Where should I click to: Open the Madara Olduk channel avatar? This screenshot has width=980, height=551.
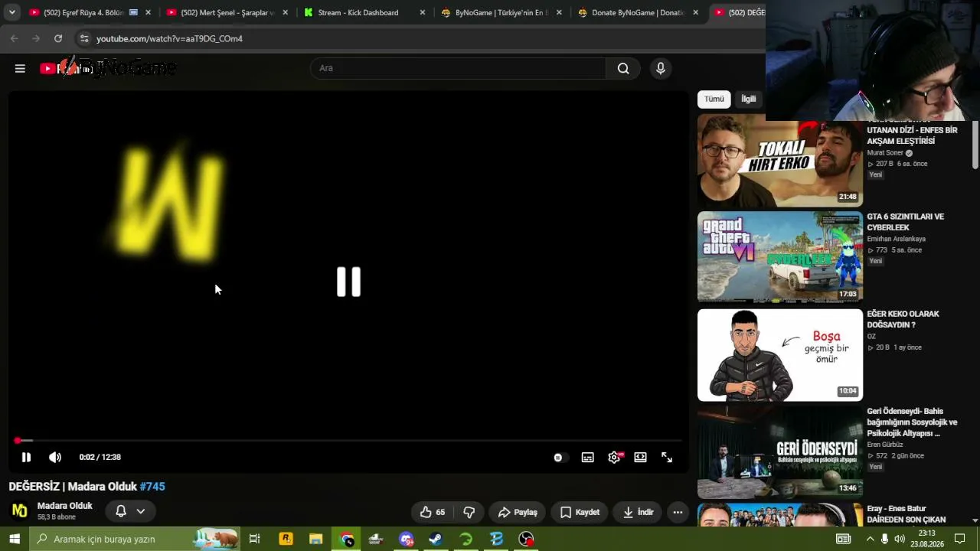click(x=20, y=510)
